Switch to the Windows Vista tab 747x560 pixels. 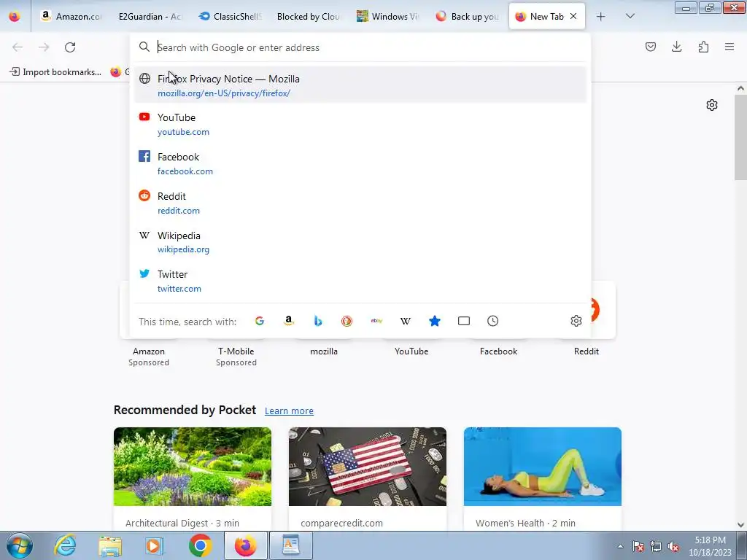(388, 16)
